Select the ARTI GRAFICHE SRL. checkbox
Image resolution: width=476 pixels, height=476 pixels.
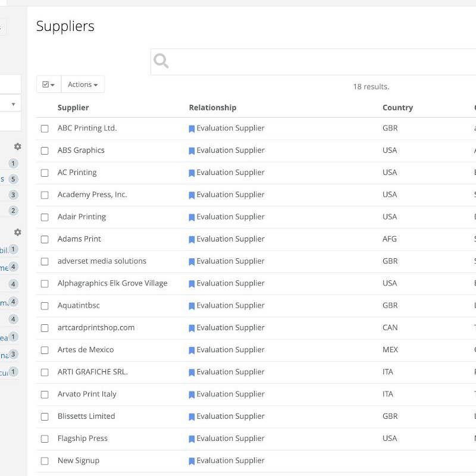(45, 372)
